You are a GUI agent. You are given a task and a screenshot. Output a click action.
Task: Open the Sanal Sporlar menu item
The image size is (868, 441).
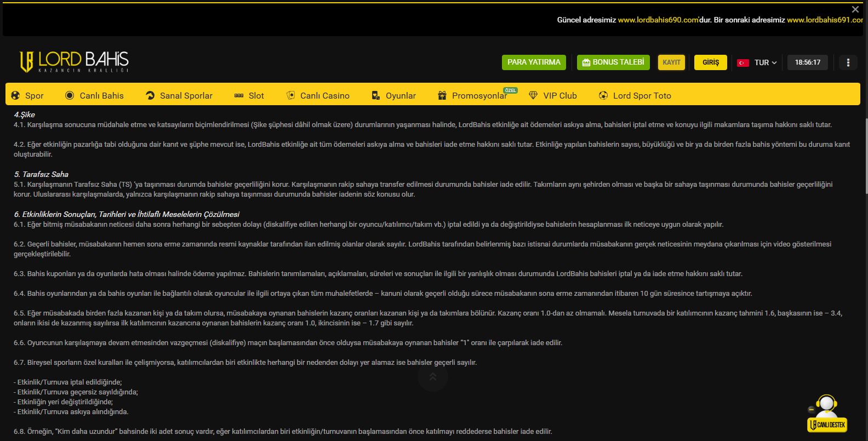[179, 95]
